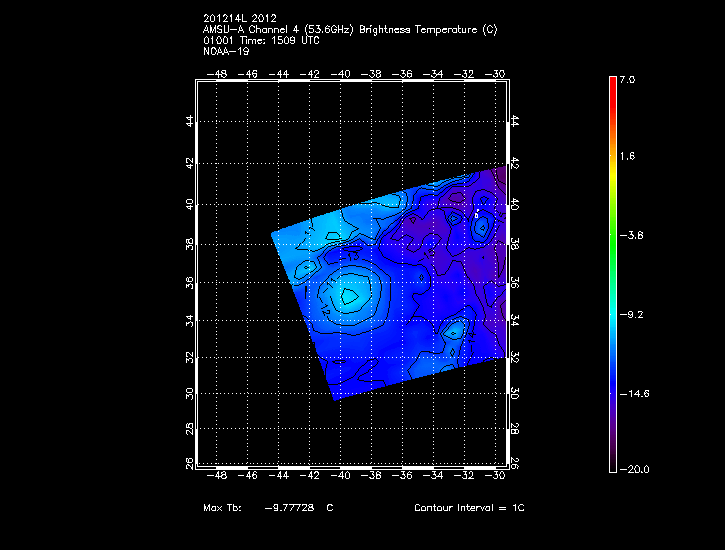
Task: Select the 'Contour Interval = 1C' text
Action: 469,508
